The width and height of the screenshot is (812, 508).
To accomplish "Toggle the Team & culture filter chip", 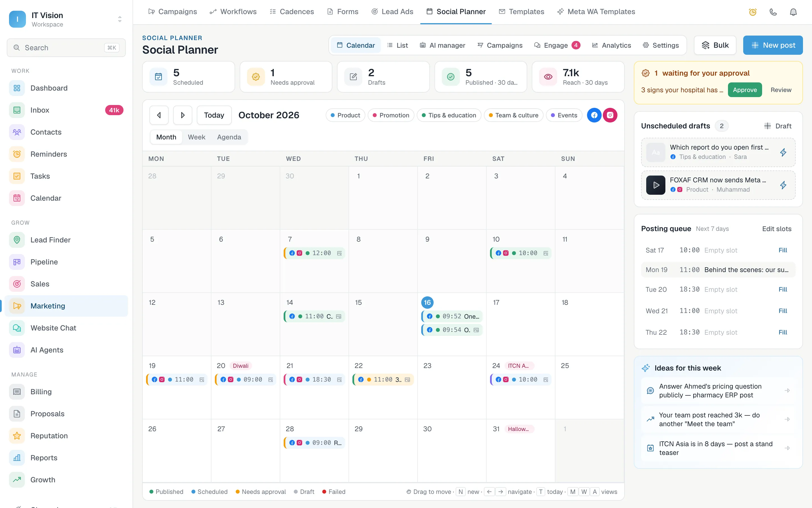I will (513, 115).
